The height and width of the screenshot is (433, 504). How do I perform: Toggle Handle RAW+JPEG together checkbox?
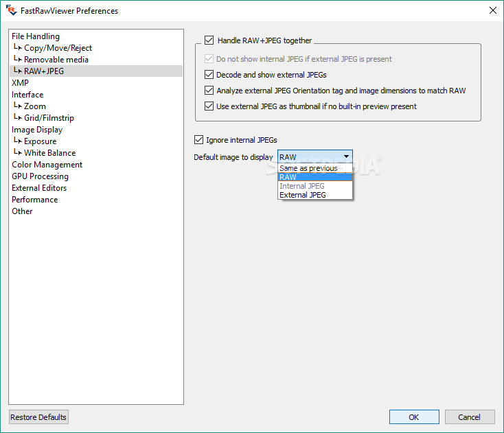click(x=209, y=40)
